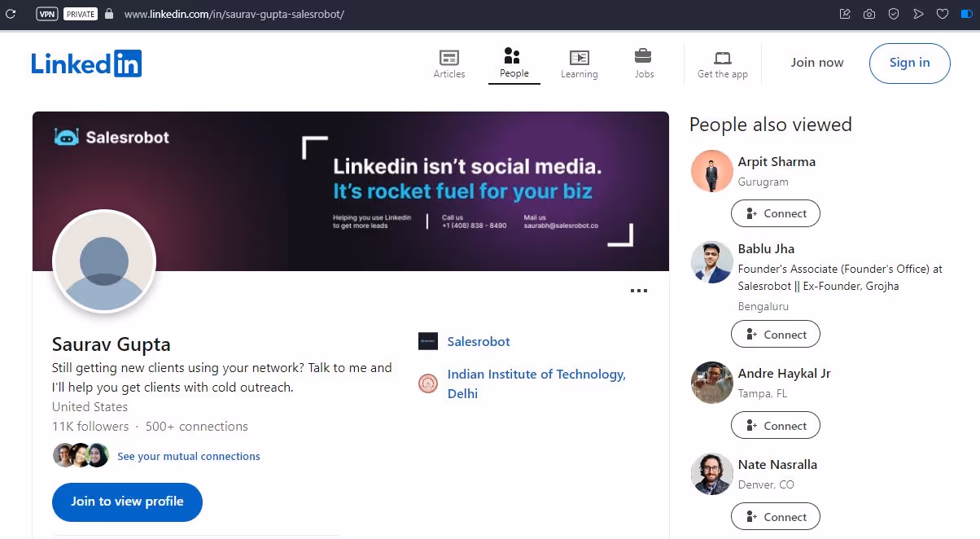Screen dimensions: 980x539
Task: Open the profile More options ellipsis menu
Action: coord(639,290)
